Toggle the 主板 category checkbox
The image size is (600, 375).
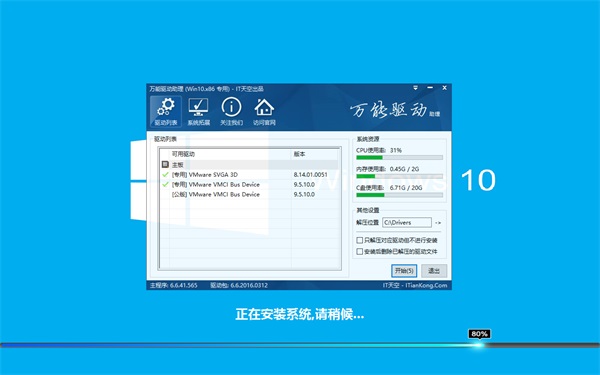[165, 165]
